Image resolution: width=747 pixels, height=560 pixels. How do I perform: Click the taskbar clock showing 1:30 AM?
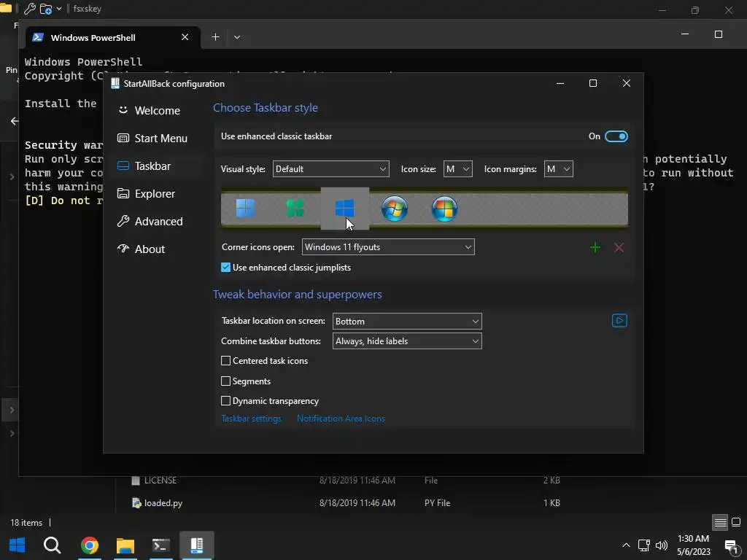[x=693, y=545]
